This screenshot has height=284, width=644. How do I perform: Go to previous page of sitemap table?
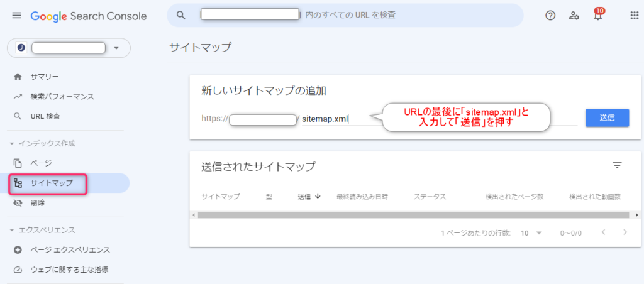pyautogui.click(x=603, y=232)
